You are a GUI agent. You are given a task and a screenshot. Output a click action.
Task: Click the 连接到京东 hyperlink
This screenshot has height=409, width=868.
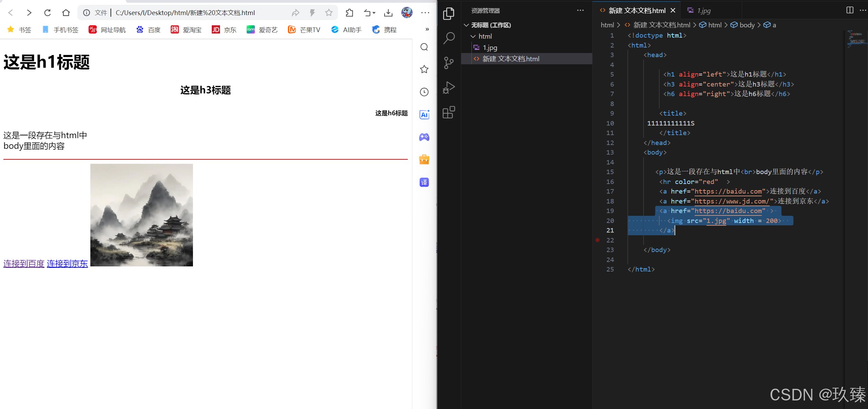(x=67, y=263)
